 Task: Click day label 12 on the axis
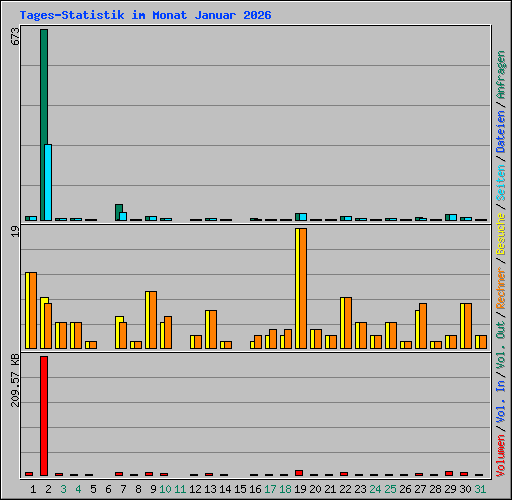195,489
